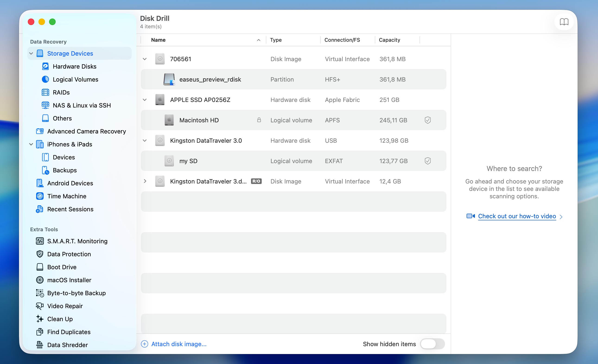Open the help book icon

pyautogui.click(x=564, y=22)
